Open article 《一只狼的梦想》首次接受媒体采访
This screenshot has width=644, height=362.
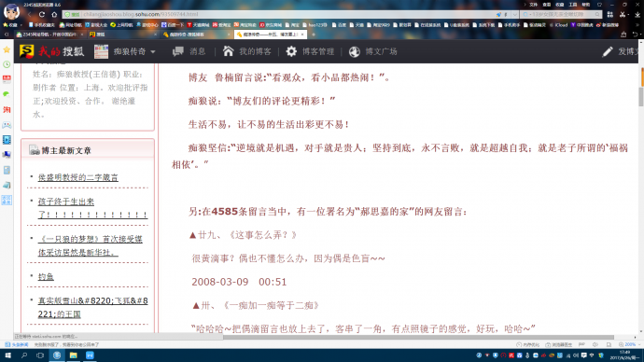[91, 245]
